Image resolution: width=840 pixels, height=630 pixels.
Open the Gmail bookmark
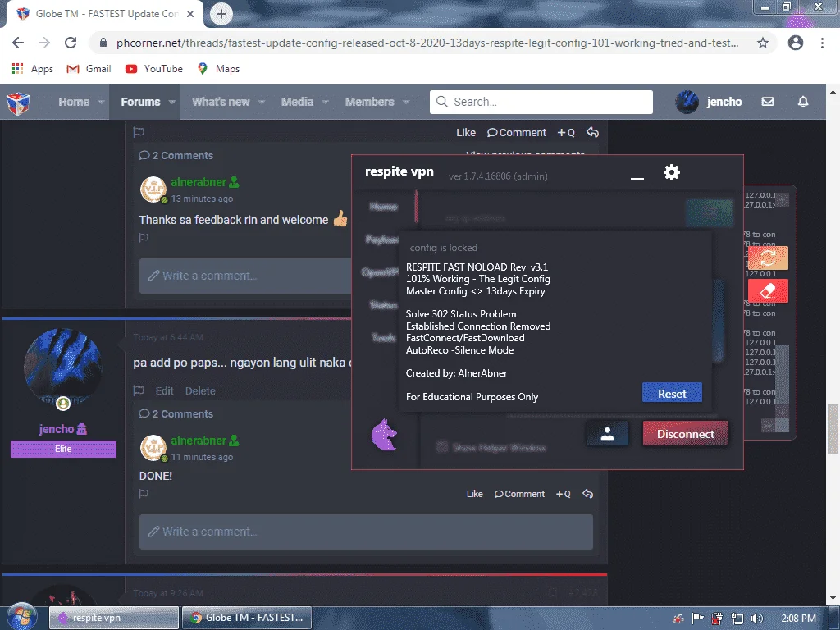tap(89, 69)
